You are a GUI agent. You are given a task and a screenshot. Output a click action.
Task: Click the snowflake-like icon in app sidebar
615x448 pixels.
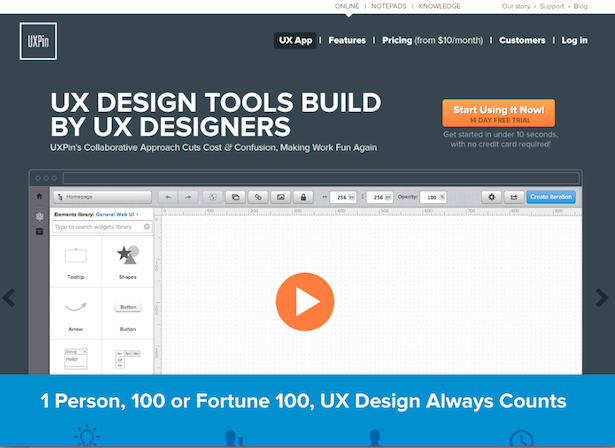[39, 216]
